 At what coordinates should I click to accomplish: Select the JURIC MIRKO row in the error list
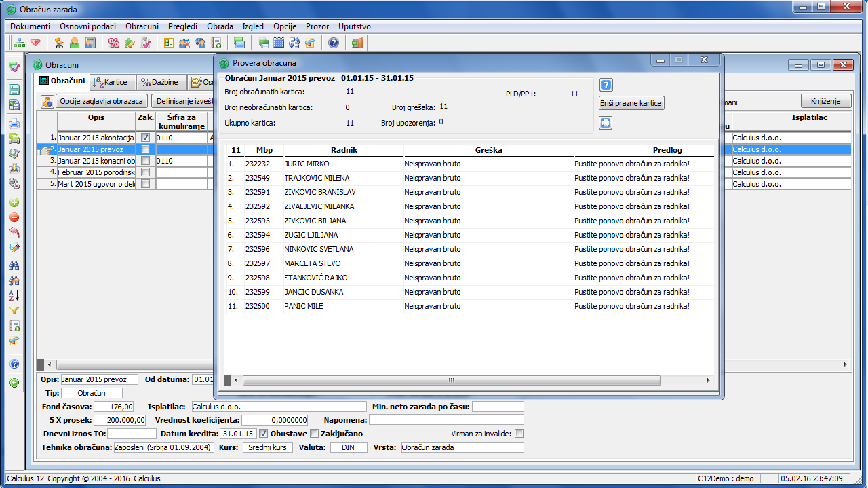click(x=470, y=164)
